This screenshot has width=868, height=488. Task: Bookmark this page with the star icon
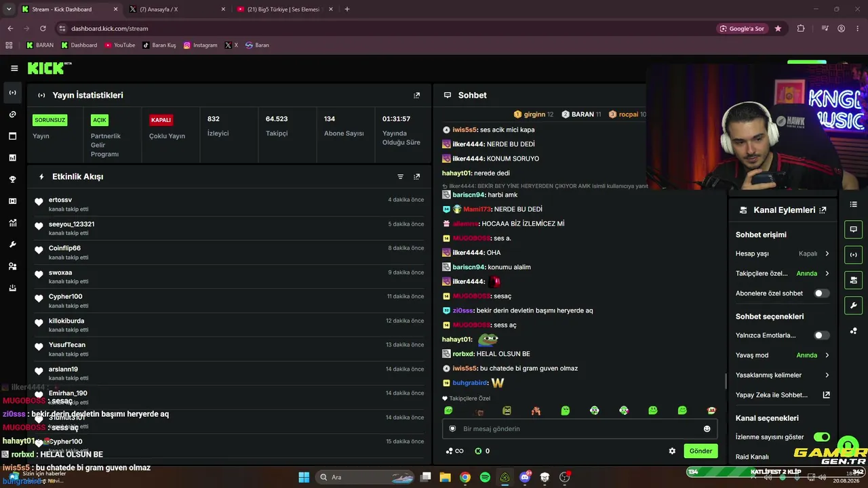pos(778,28)
